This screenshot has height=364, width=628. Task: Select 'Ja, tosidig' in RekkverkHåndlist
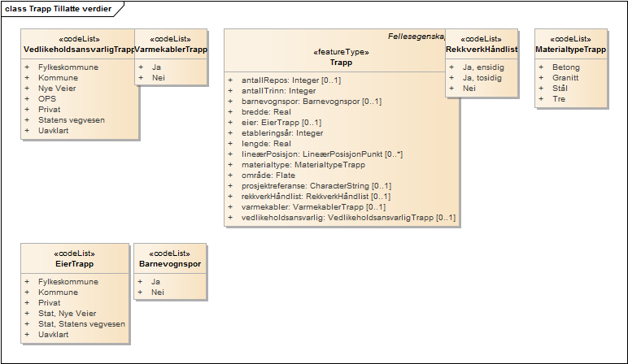482,78
